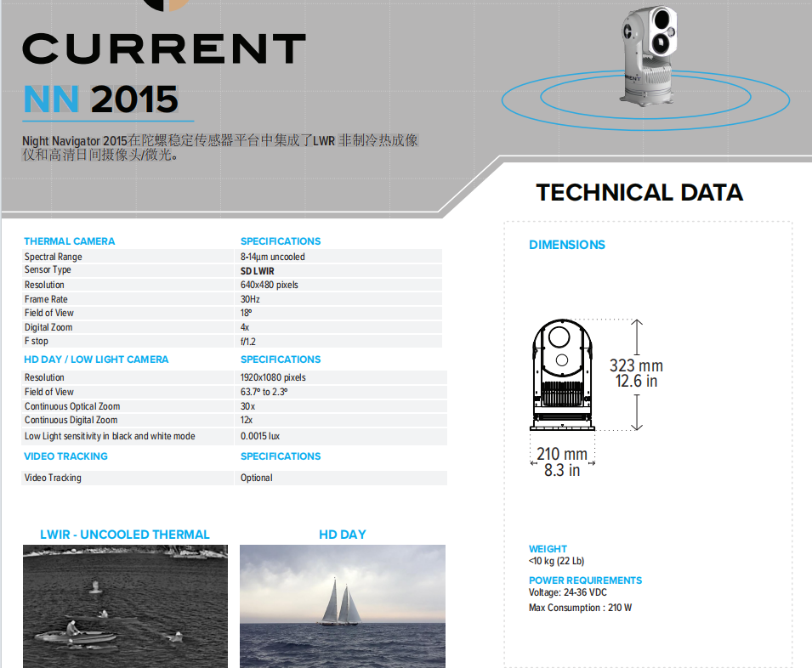This screenshot has width=812, height=668.
Task: Click the '30Hz' frame rate value
Action: click(x=250, y=299)
